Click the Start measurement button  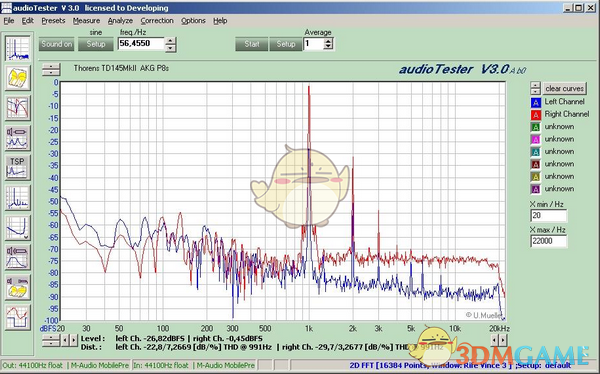252,44
